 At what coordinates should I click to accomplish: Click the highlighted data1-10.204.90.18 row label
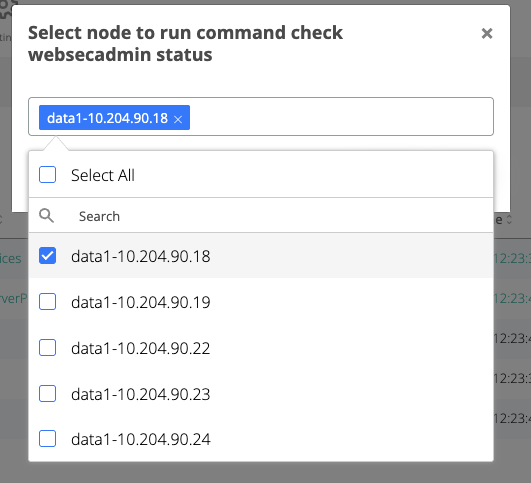141,256
